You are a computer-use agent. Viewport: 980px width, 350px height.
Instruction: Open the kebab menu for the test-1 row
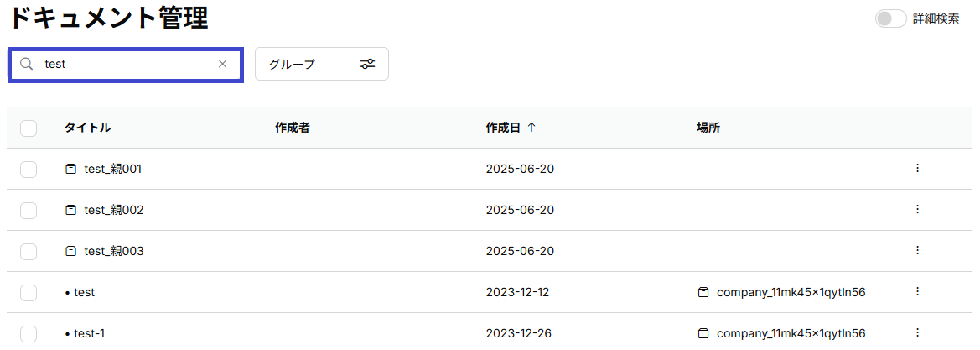click(x=917, y=332)
